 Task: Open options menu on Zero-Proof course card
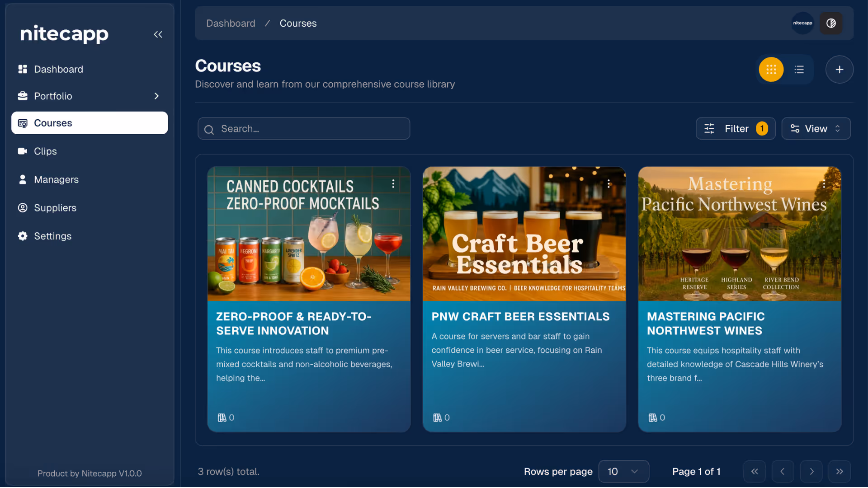click(393, 183)
